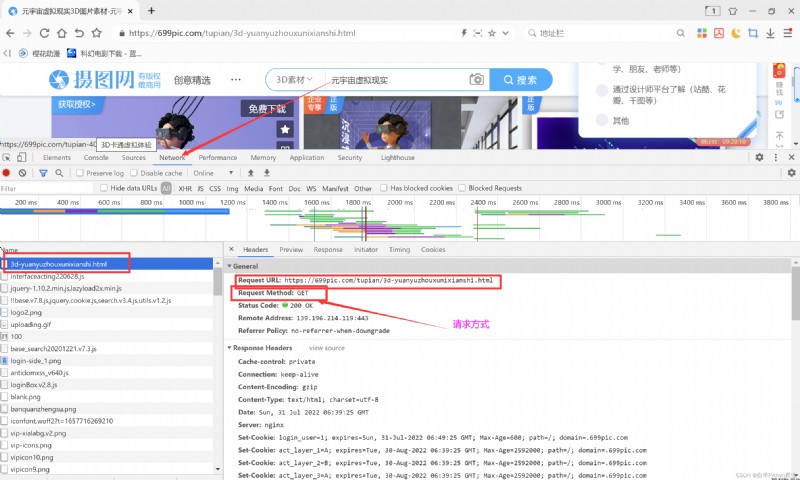The width and height of the screenshot is (800, 480).
Task: Click view source link
Action: coord(327,348)
